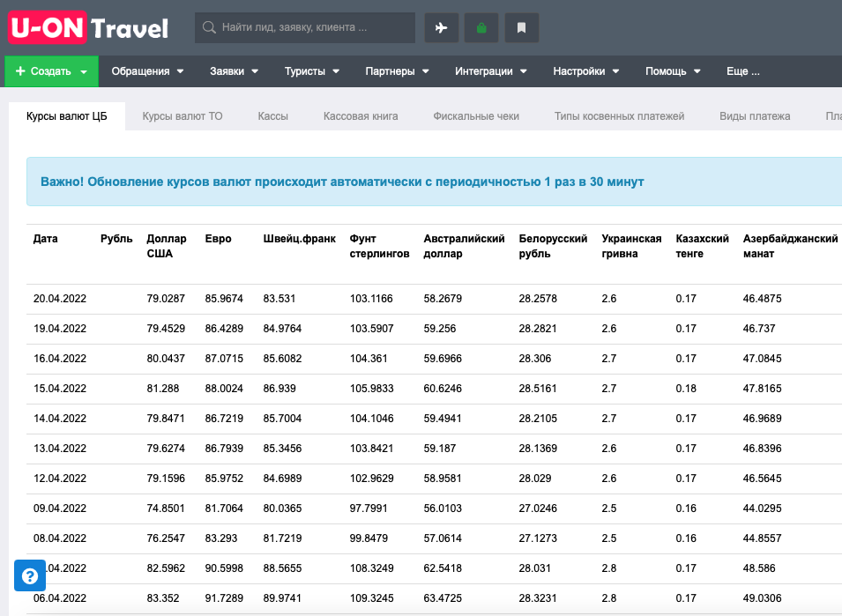Open the Настройки menu

pos(585,71)
